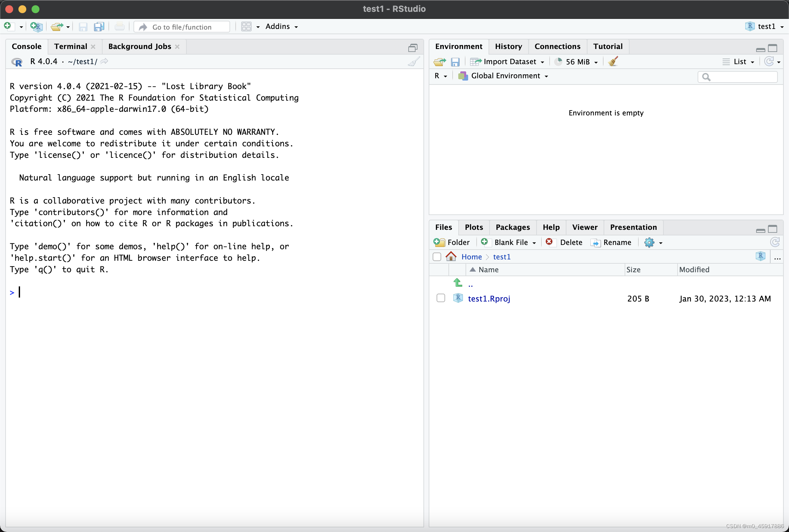
Task: Switch to the Terminal tab
Action: click(x=71, y=46)
